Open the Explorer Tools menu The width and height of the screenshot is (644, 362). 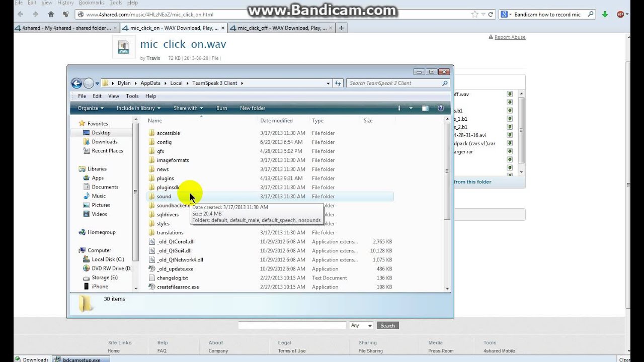[132, 96]
